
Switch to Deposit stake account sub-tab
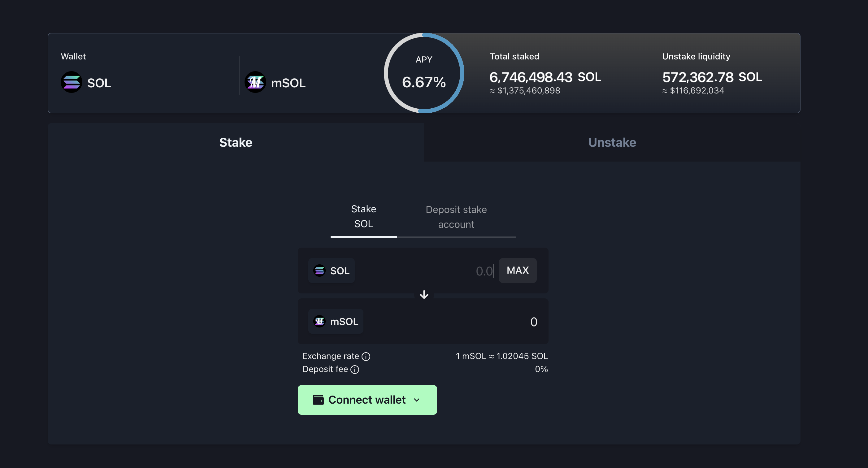[x=456, y=217]
